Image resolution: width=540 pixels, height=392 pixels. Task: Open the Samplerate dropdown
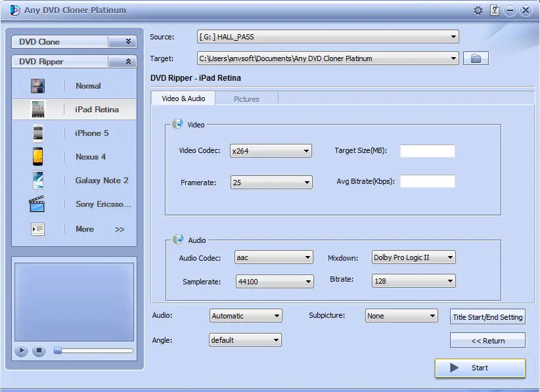point(275,282)
